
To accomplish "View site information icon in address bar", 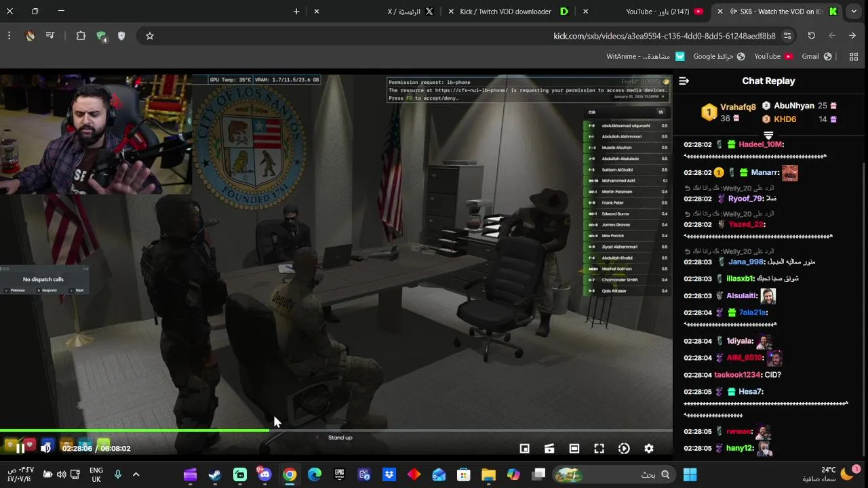I will tap(787, 36).
